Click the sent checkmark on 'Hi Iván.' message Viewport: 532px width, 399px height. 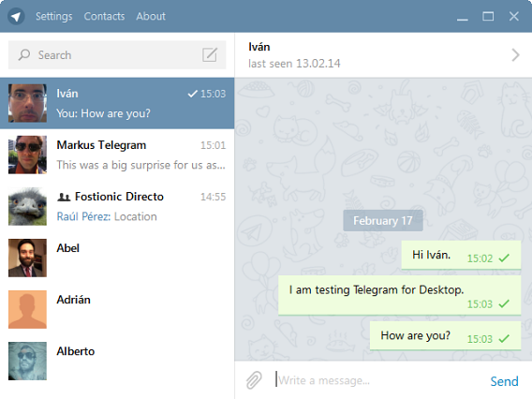click(x=504, y=259)
